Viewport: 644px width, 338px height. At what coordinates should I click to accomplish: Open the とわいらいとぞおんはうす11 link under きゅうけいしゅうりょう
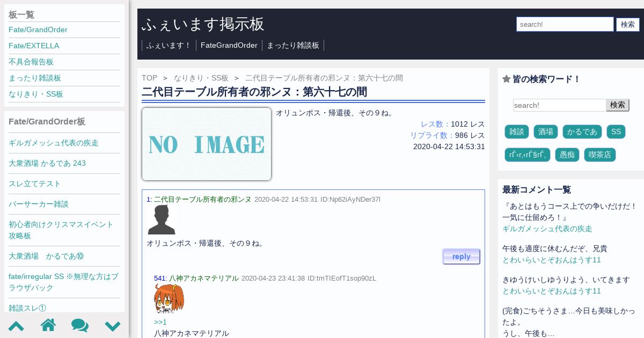[552, 291]
